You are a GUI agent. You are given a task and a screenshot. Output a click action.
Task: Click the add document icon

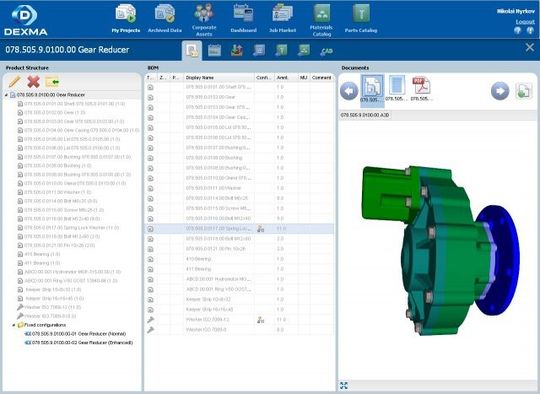523,91
